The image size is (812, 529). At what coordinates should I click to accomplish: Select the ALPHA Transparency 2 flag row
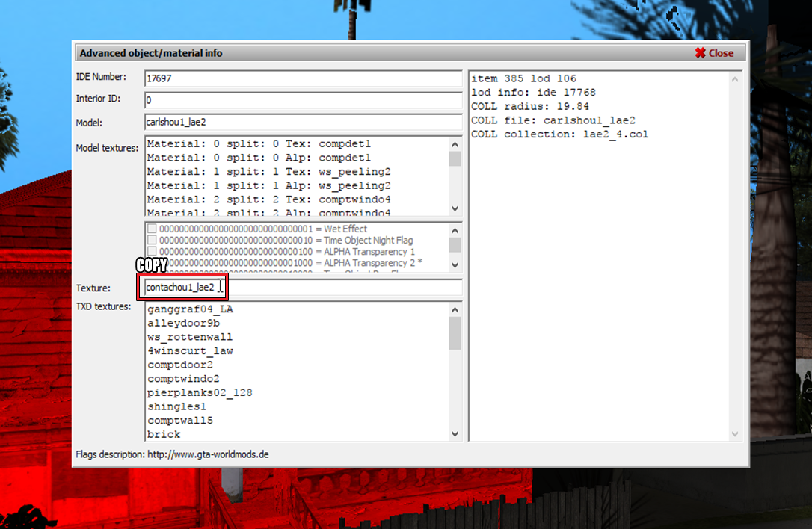291,263
